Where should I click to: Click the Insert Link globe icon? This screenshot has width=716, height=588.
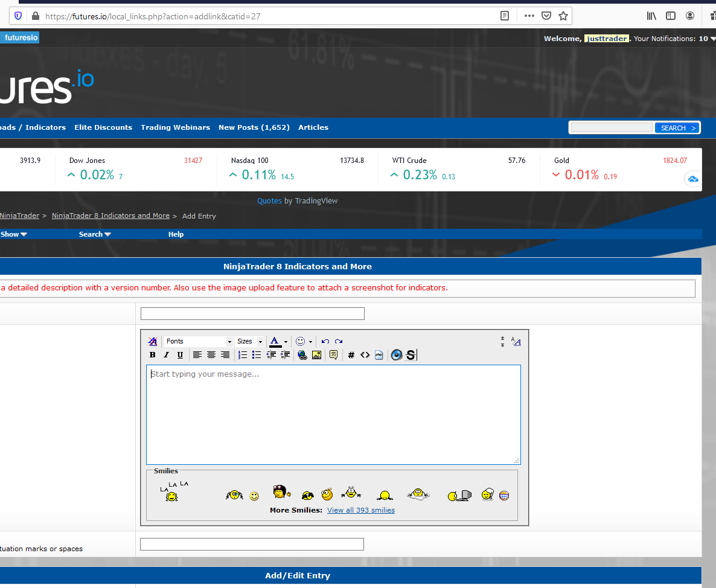click(x=302, y=355)
